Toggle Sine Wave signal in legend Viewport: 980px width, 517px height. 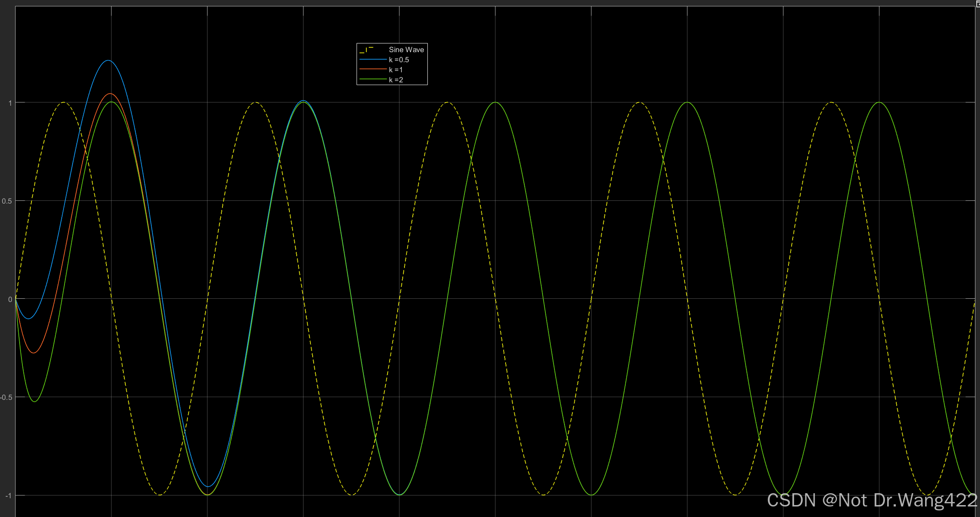click(406, 49)
